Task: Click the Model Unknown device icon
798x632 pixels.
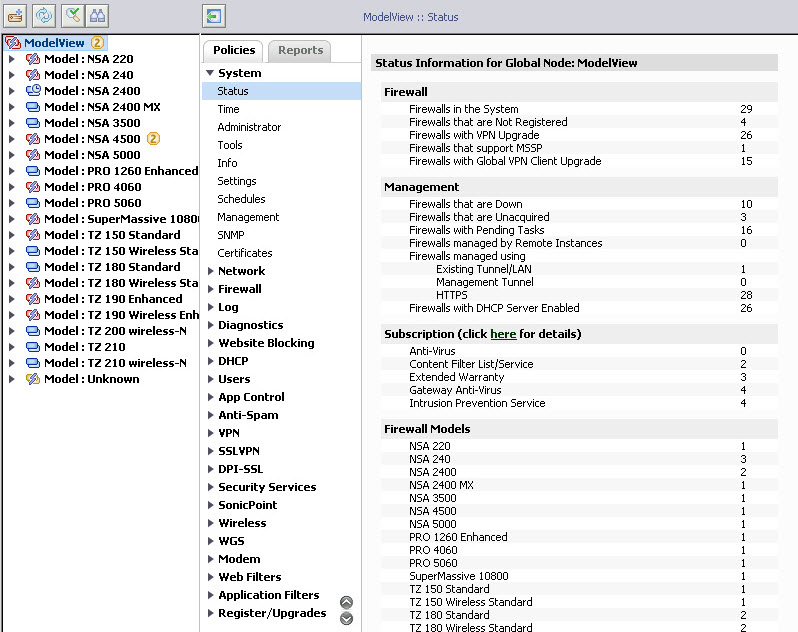Action: coord(33,379)
